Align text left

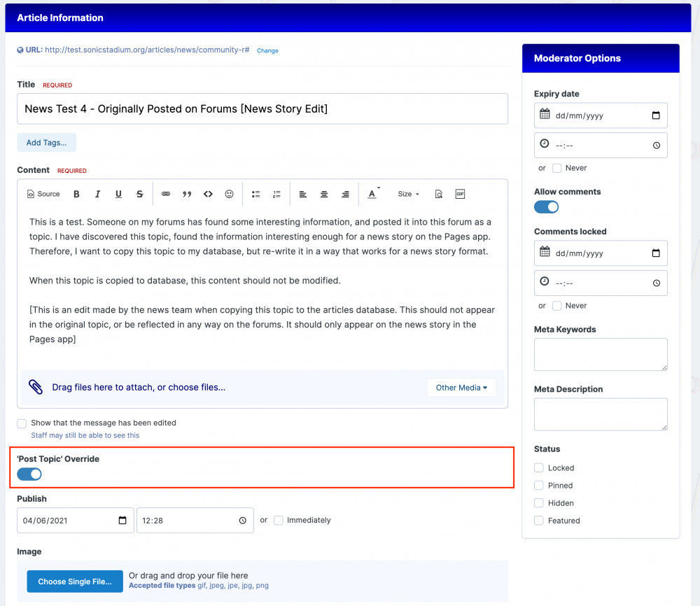(302, 194)
